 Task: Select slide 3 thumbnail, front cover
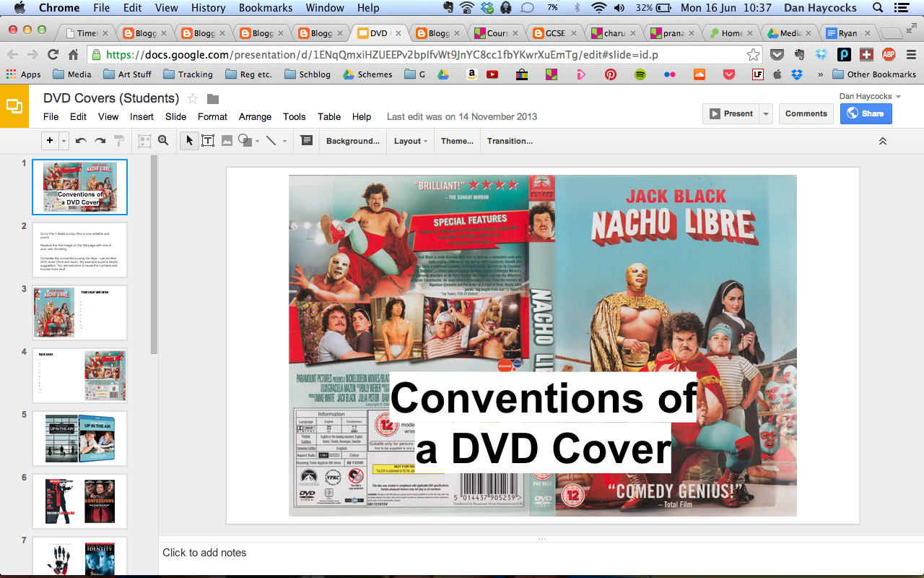click(80, 313)
